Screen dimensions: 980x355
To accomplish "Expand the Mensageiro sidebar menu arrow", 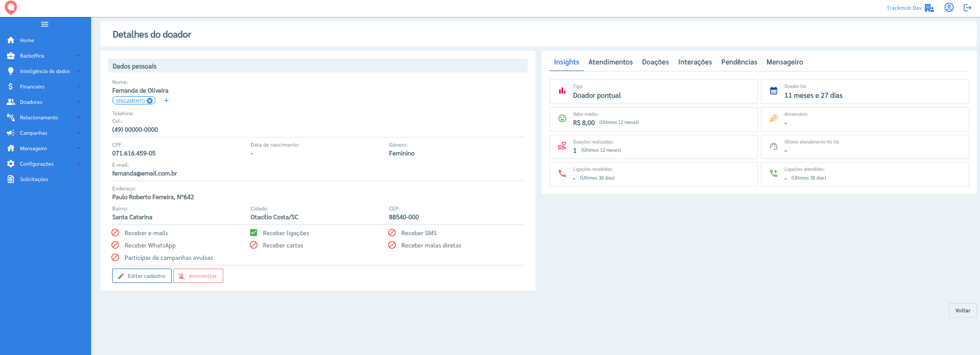I will click(x=79, y=148).
